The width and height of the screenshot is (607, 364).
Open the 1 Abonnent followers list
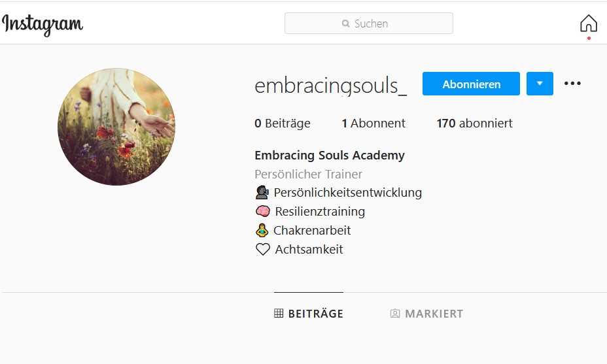[373, 124]
